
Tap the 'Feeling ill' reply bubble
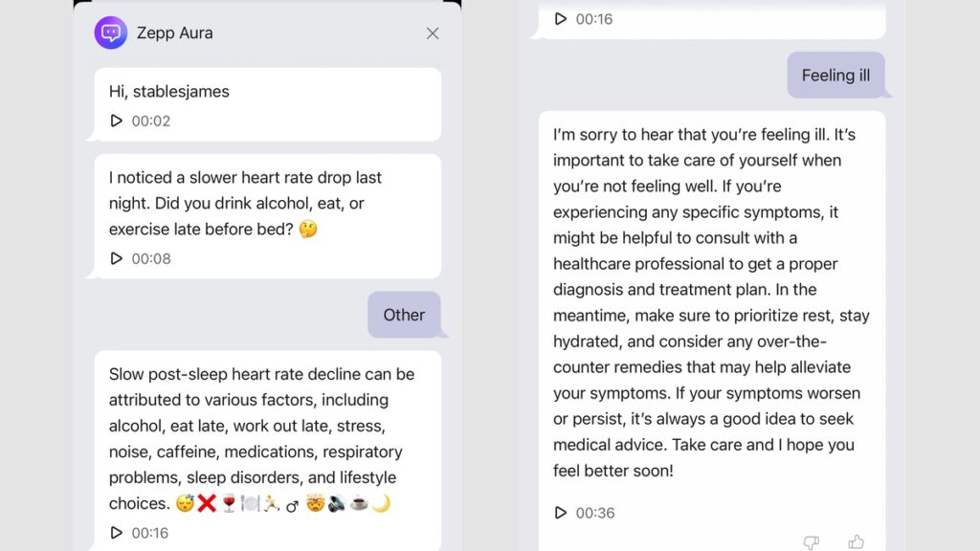[x=835, y=76]
